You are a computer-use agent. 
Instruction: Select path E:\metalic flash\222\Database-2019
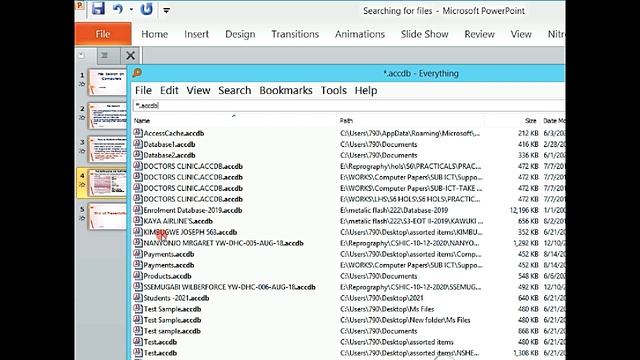tap(394, 210)
